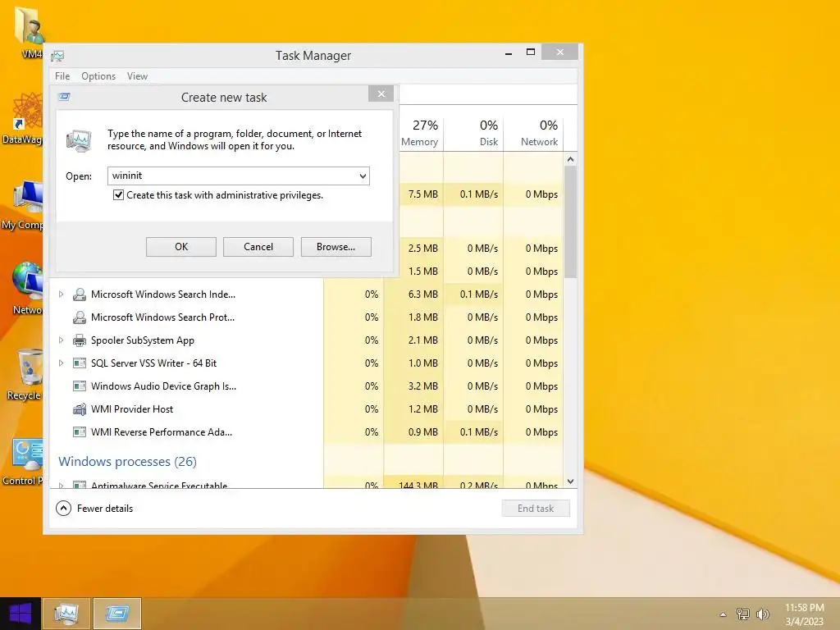Image resolution: width=840 pixels, height=630 pixels.
Task: Sort by the Memory column header
Action: click(420, 132)
